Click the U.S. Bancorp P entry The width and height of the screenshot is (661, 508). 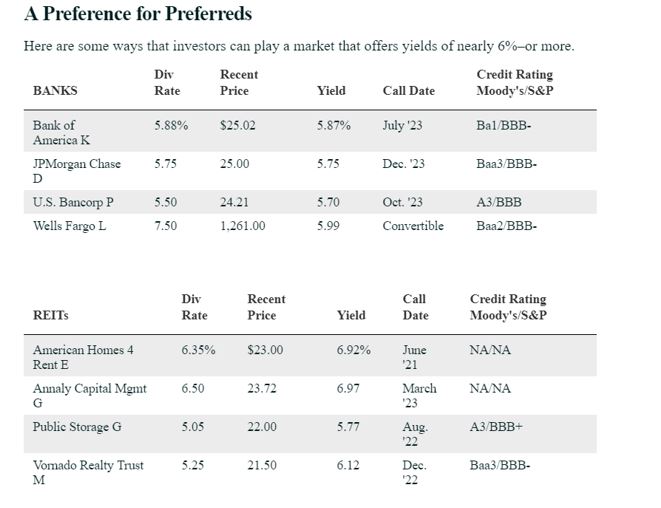(x=73, y=202)
